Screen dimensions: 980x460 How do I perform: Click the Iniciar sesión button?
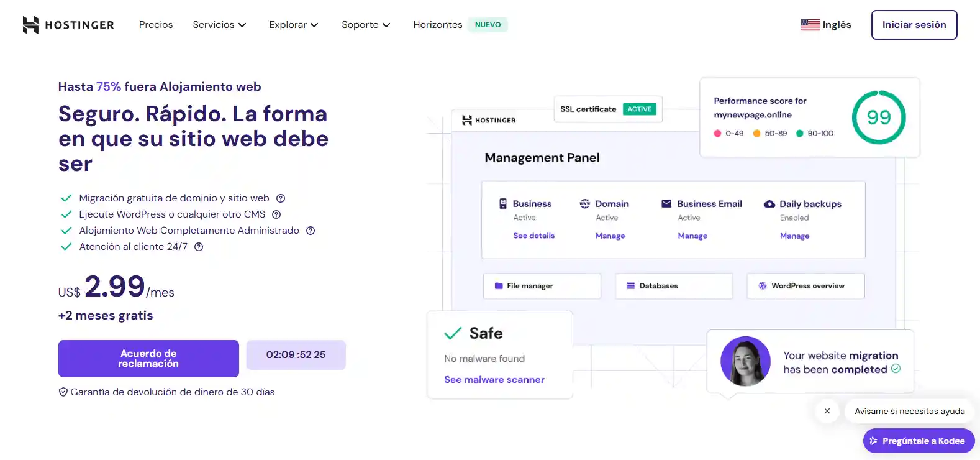pos(914,25)
